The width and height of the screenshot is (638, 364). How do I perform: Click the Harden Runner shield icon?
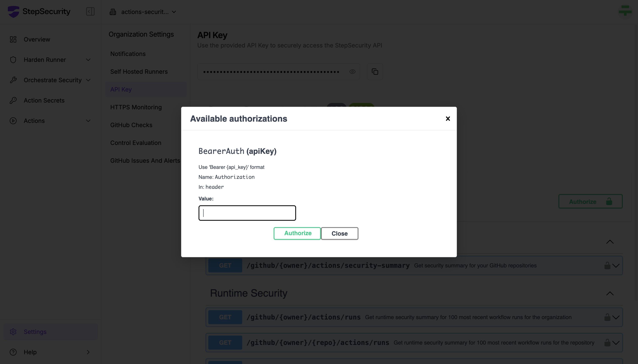pyautogui.click(x=13, y=60)
